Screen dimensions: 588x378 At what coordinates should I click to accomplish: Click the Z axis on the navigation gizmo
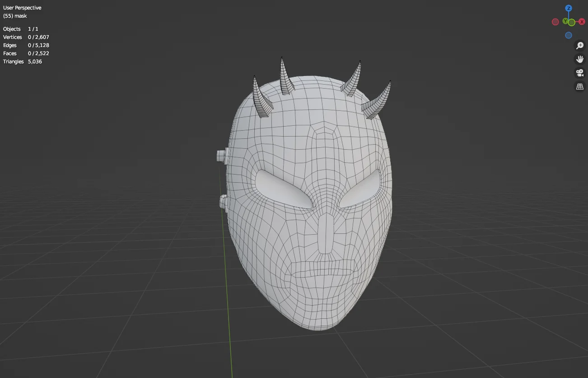click(569, 8)
